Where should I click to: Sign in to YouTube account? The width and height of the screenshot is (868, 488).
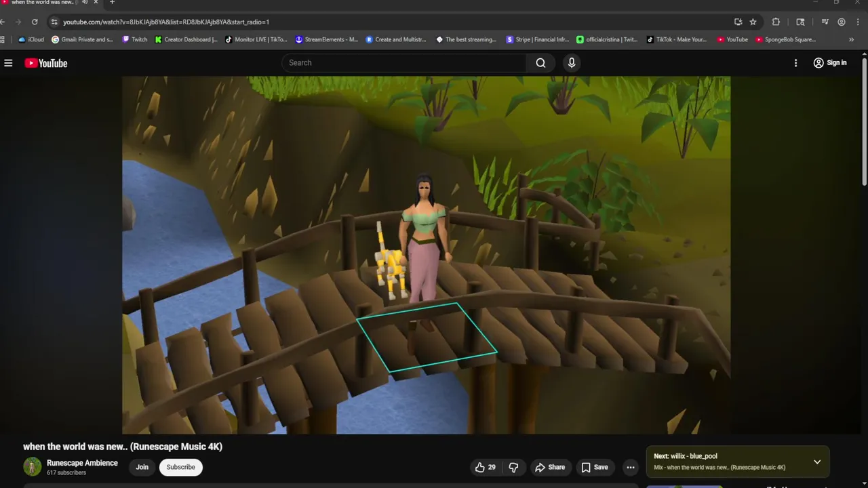(x=830, y=63)
